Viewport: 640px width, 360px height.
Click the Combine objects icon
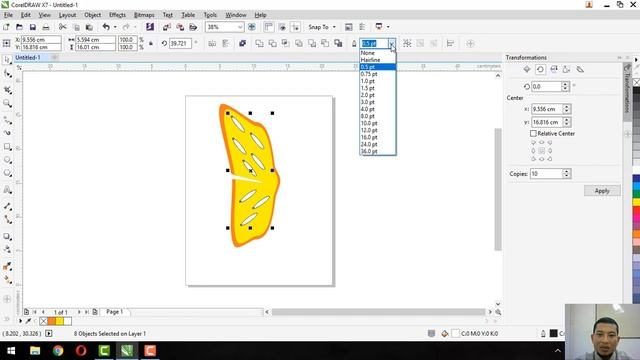tap(242, 43)
